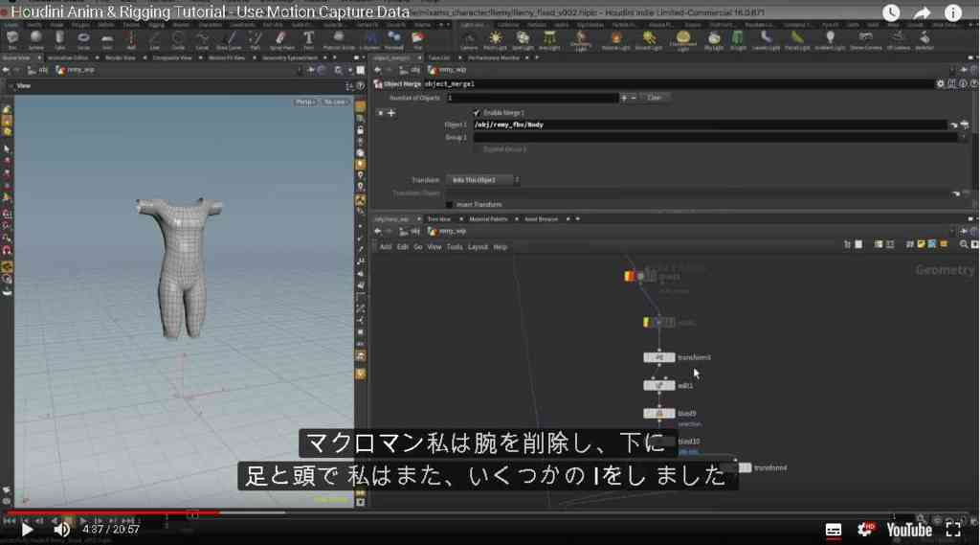The image size is (980, 545).
Task: Toggle the Enable Merge 1 checkbox
Action: tap(477, 113)
